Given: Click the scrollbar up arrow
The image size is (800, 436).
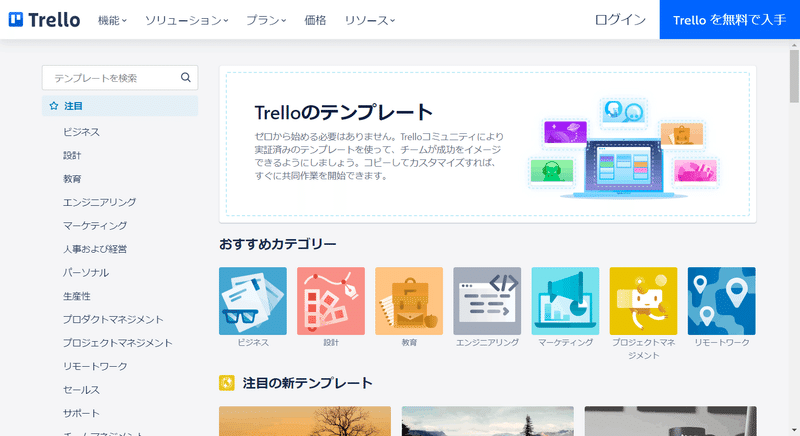Looking at the screenshot, I should click(794, 45).
